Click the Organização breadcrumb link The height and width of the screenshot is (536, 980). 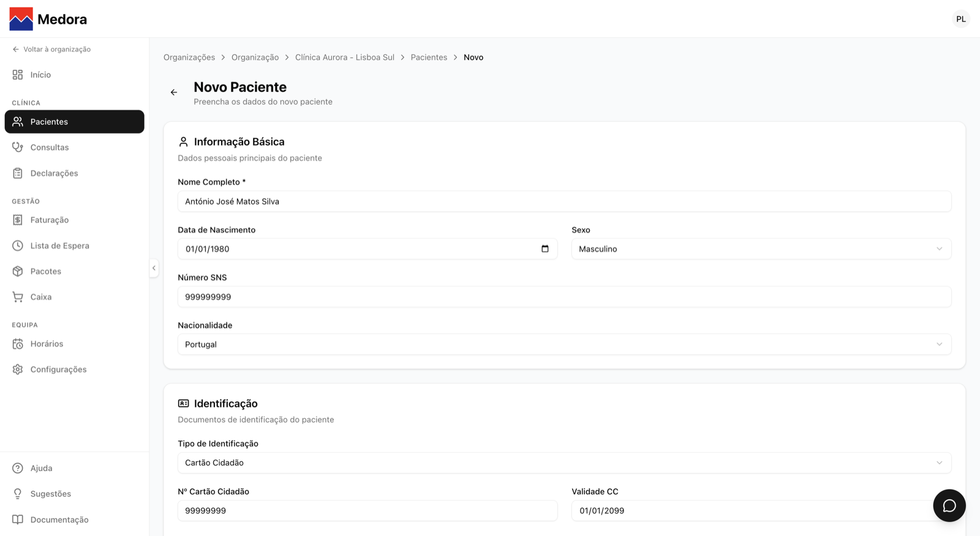(x=255, y=57)
